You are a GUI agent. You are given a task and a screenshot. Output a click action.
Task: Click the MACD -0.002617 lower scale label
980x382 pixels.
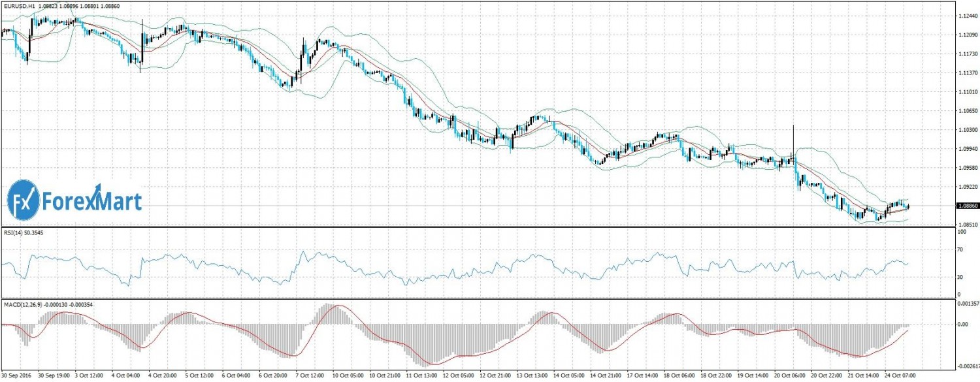[964, 368]
